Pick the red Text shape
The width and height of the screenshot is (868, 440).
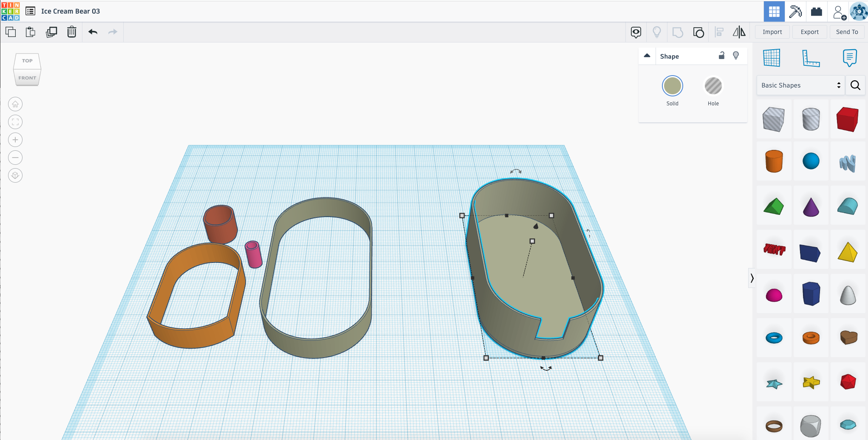(774, 249)
